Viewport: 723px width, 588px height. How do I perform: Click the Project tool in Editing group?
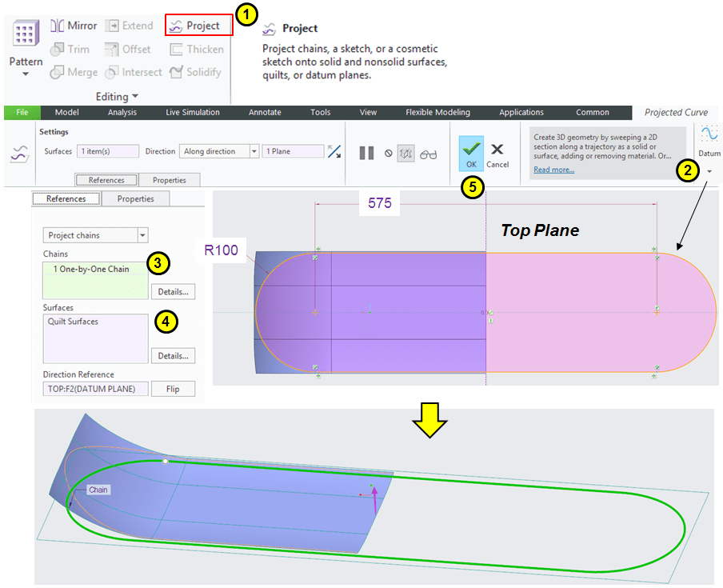pos(198,26)
